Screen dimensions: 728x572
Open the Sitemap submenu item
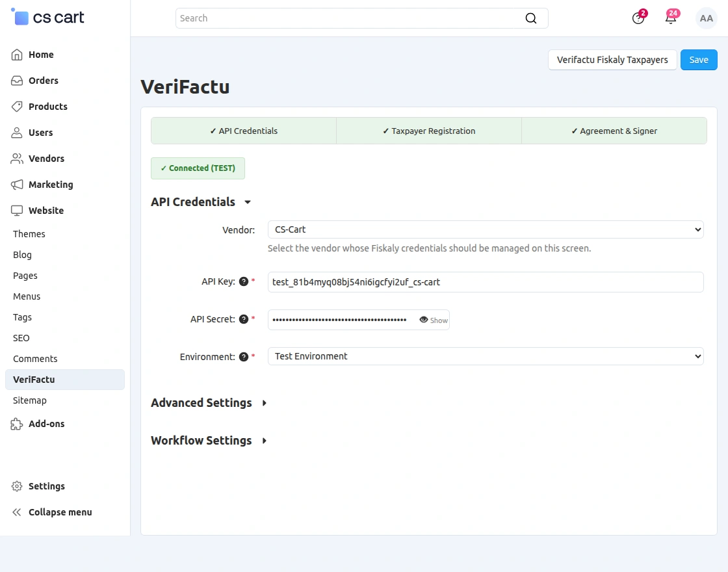(30, 400)
